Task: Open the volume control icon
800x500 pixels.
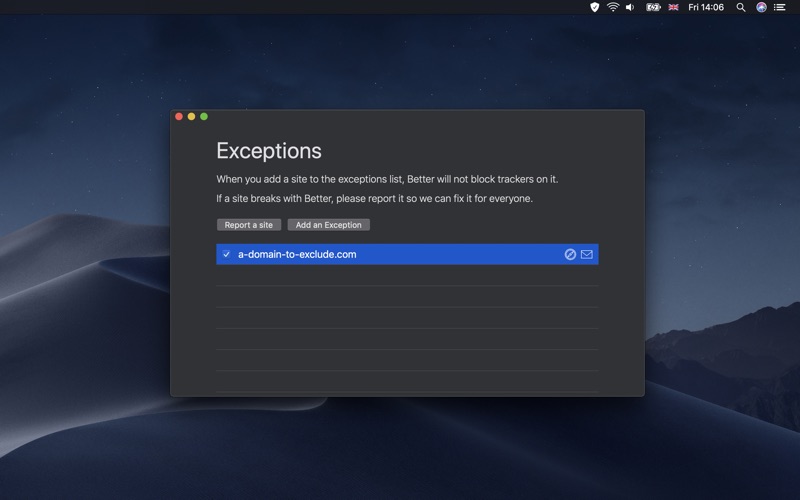Action: (631, 7)
